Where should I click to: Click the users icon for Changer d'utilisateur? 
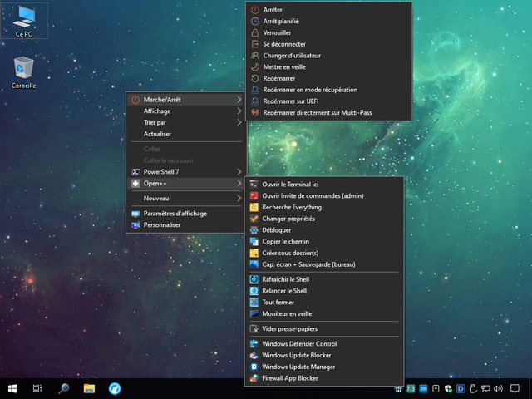point(255,56)
